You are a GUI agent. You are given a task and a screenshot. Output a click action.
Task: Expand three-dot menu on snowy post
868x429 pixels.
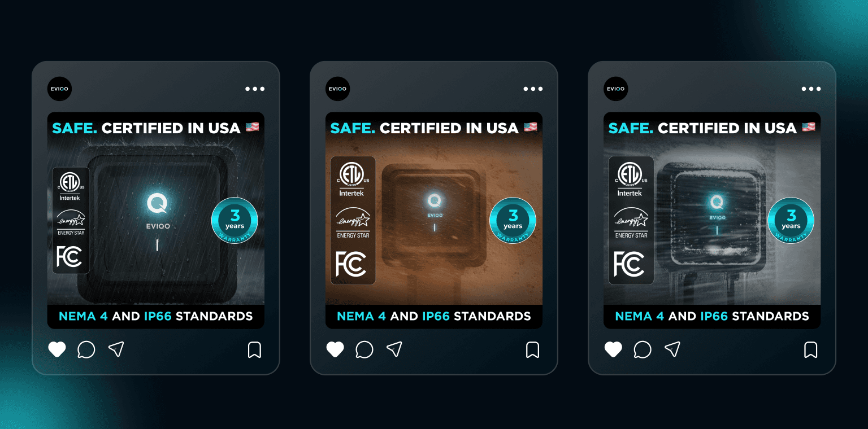[x=811, y=89]
